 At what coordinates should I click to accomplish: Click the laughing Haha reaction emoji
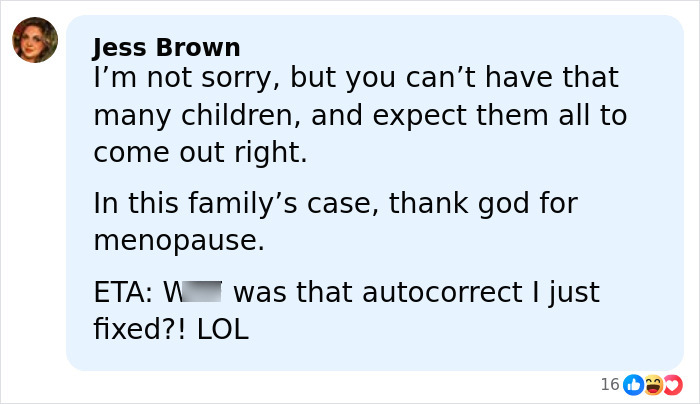[653, 384]
